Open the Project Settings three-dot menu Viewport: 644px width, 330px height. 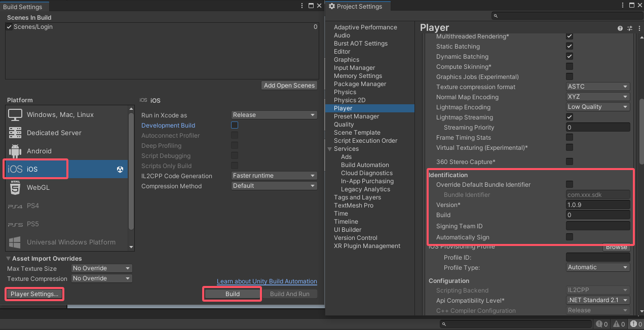click(623, 6)
